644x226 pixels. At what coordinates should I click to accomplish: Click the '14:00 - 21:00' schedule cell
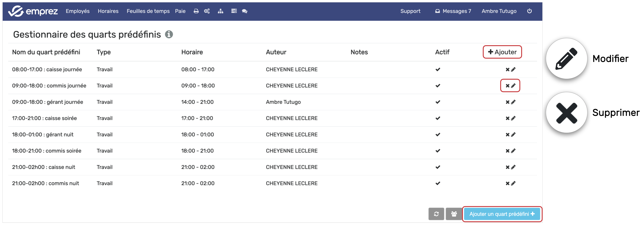[x=197, y=102]
